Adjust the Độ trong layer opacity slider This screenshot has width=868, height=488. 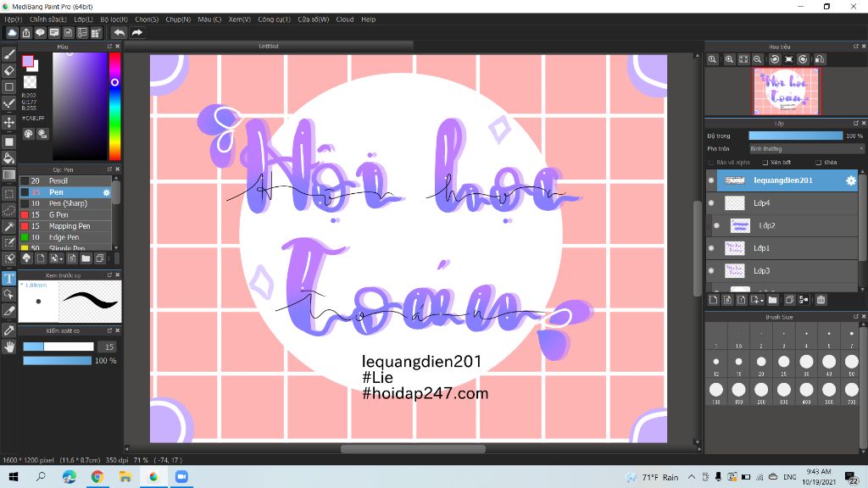[795, 136]
